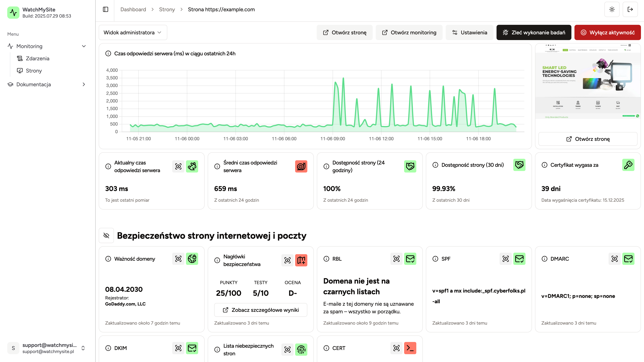644x362 pixels.
Task: Log out using the exit icon
Action: [x=630, y=9]
